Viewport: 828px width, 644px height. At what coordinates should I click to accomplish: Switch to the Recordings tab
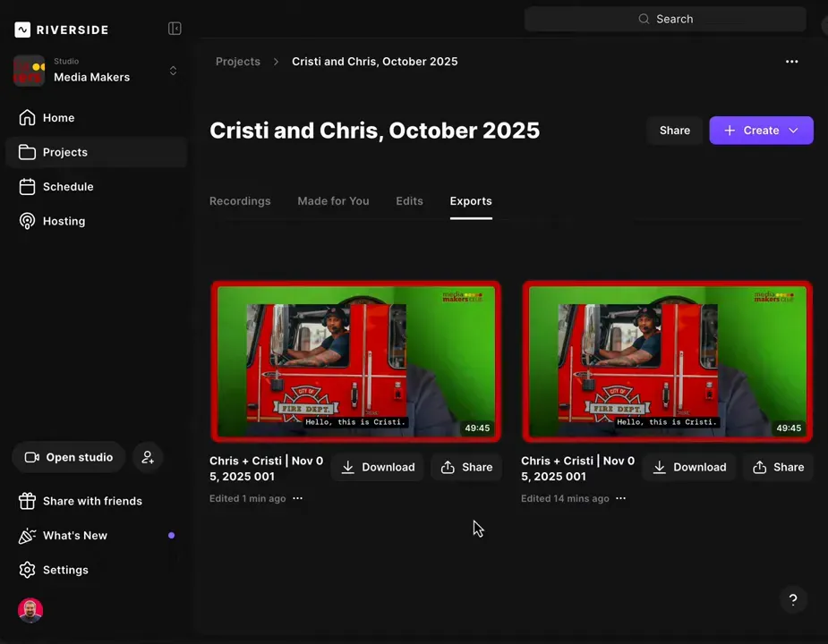coord(239,200)
